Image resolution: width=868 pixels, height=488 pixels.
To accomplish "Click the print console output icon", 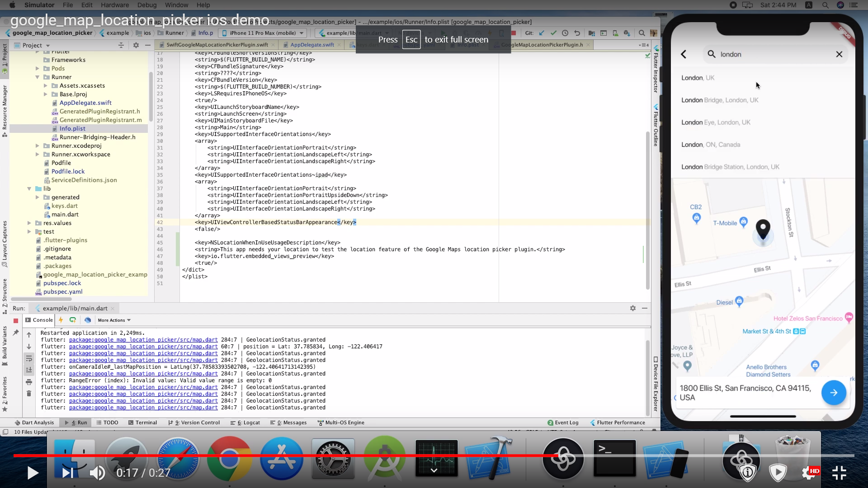I will 29,382.
